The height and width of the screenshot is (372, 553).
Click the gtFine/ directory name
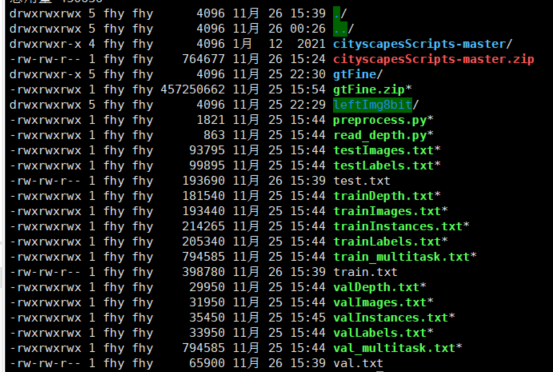[358, 74]
